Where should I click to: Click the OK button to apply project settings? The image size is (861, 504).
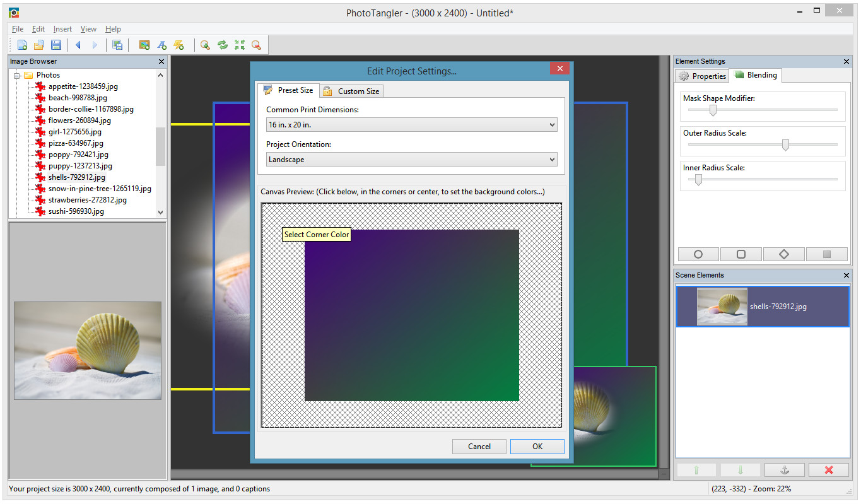click(x=537, y=446)
